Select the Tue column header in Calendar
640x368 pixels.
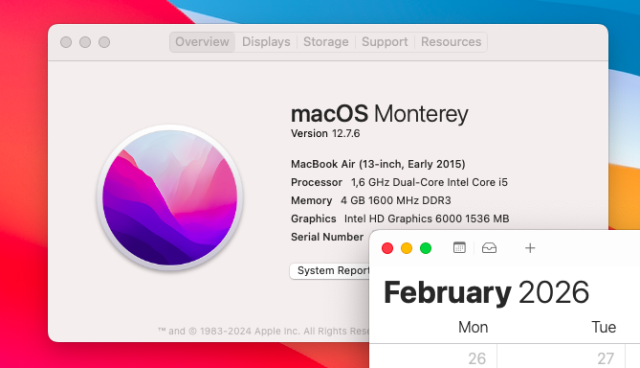(604, 327)
